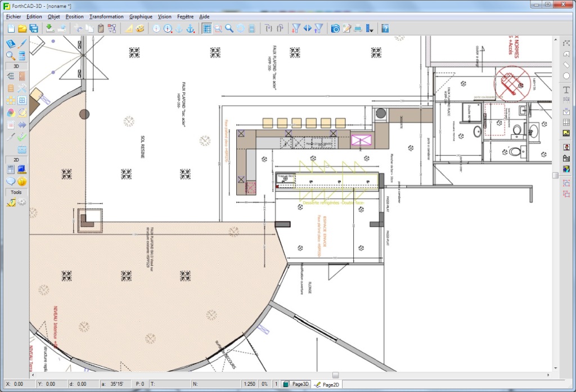The width and height of the screenshot is (576, 392).
Task: Click the color palette icon in toolbar
Action: click(141, 28)
